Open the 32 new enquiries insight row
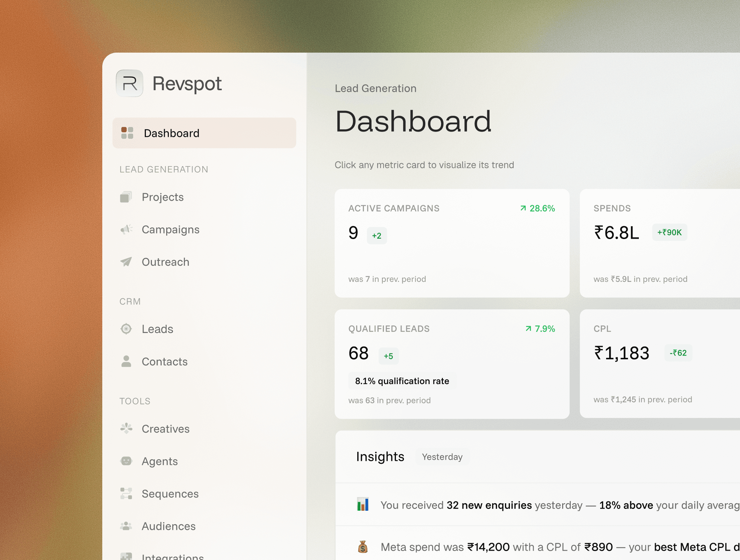The height and width of the screenshot is (560, 740). 541,505
